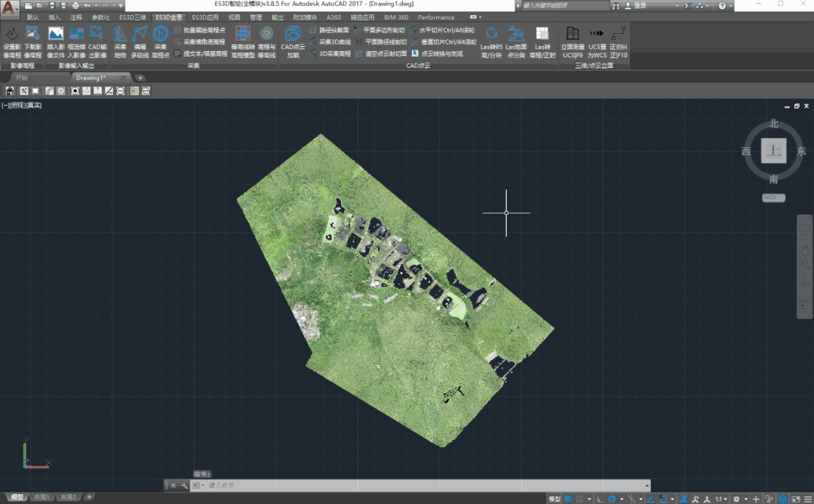Click the 上 face of the ViewCube
Screen dimensions: 814x504
773,151
